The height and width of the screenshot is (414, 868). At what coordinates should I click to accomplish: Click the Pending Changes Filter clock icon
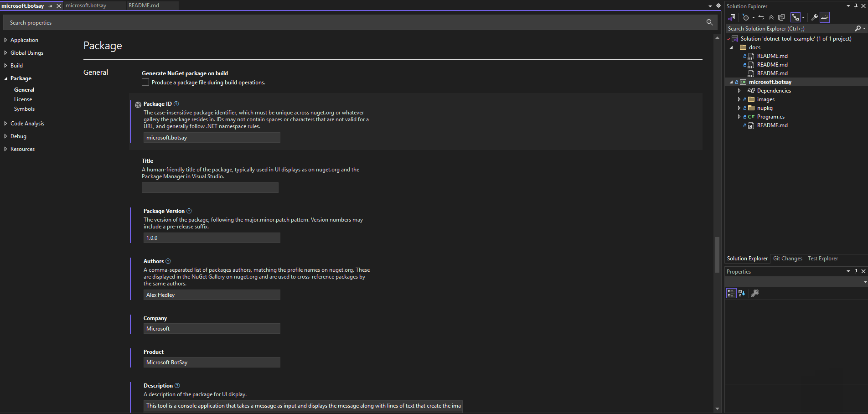(x=746, y=17)
